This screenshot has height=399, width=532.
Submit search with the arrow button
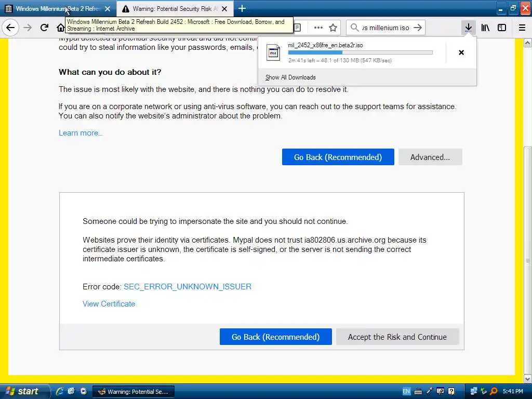[x=418, y=28]
